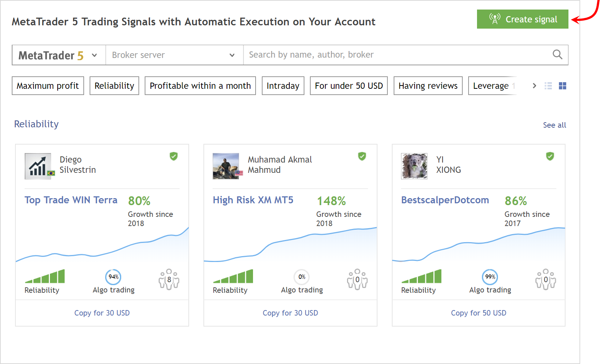Click the magnifier search icon

(x=557, y=55)
